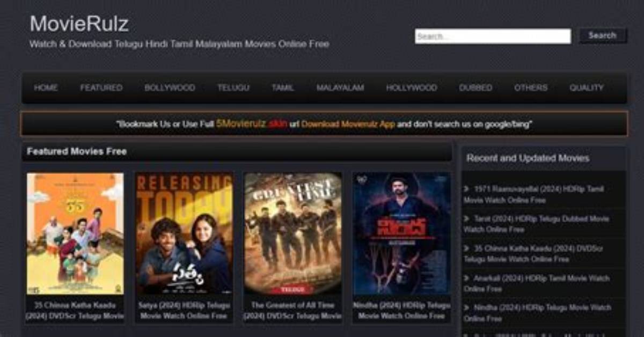This screenshot has height=337, width=644.
Task: Open Anarkali (2024) HDRip Tamil Movie link
Action: pyautogui.click(x=537, y=283)
